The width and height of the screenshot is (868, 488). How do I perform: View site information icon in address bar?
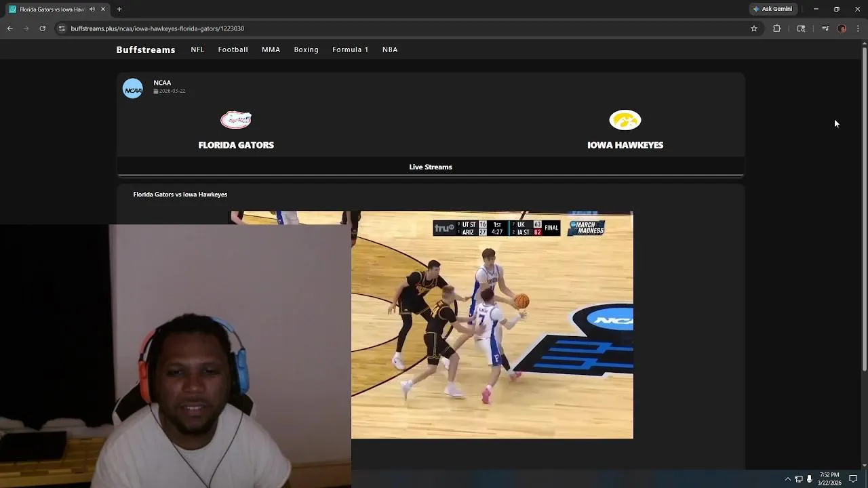[x=62, y=28]
